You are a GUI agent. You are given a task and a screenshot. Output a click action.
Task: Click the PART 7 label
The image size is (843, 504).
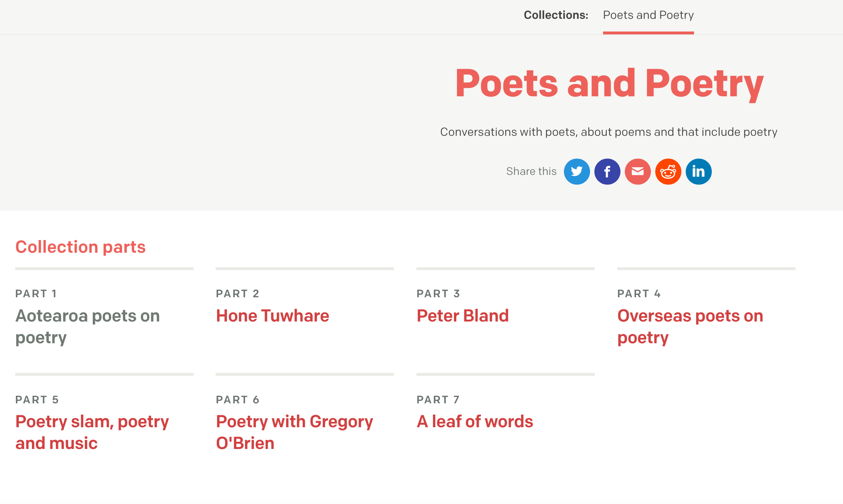[x=438, y=400]
